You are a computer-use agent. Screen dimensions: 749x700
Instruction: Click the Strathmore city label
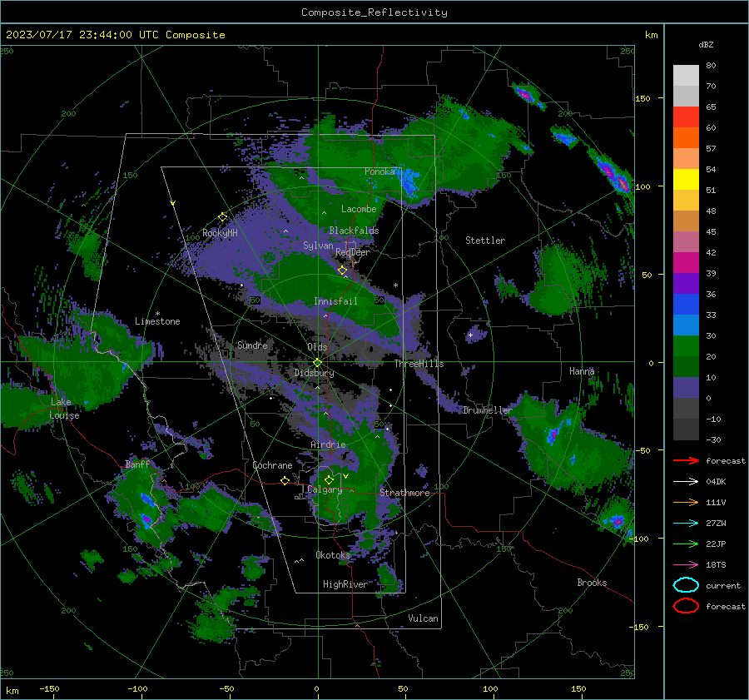(404, 493)
